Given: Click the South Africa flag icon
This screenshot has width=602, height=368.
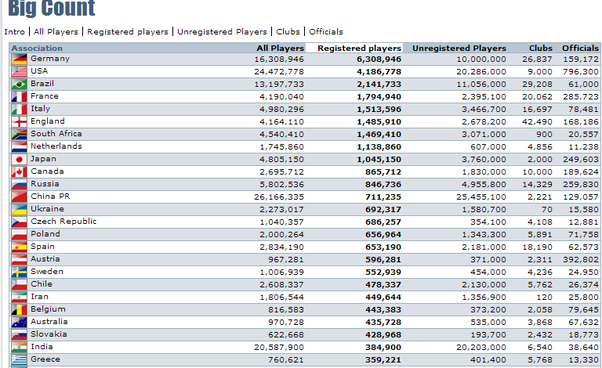Looking at the screenshot, I should point(19,134).
